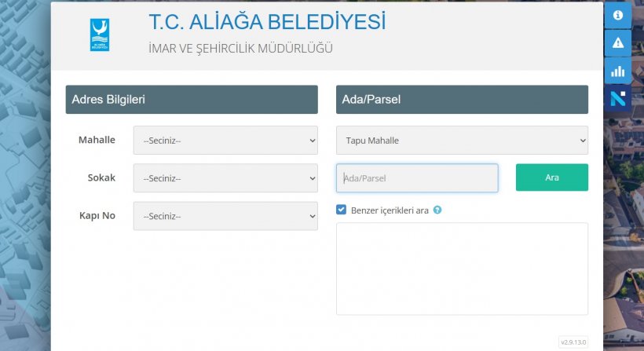Expand the Sokak dropdown

(225, 178)
